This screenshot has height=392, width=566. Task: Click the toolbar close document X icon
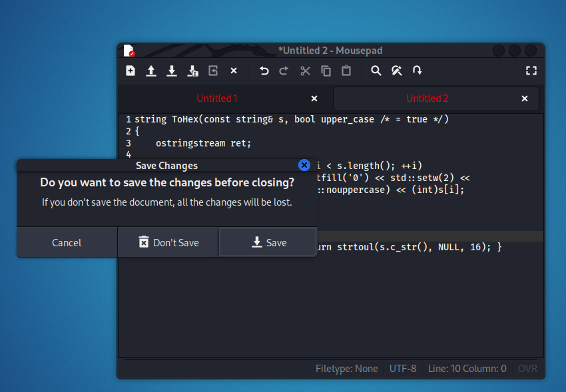click(234, 71)
